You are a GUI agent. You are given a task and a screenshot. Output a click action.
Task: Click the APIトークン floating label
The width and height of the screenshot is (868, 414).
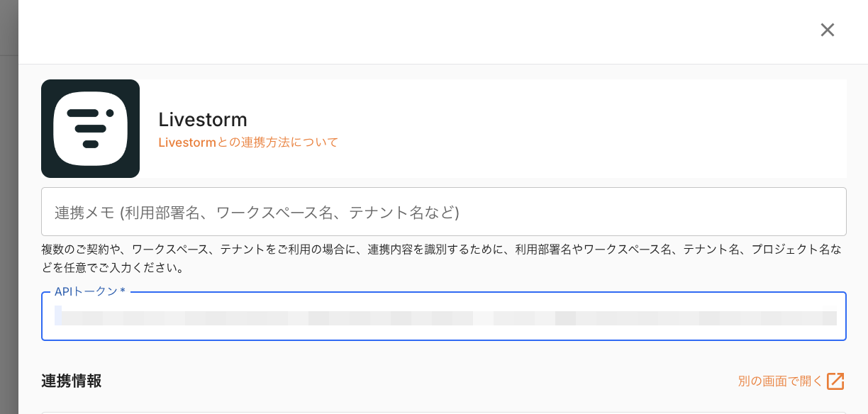pyautogui.click(x=85, y=292)
